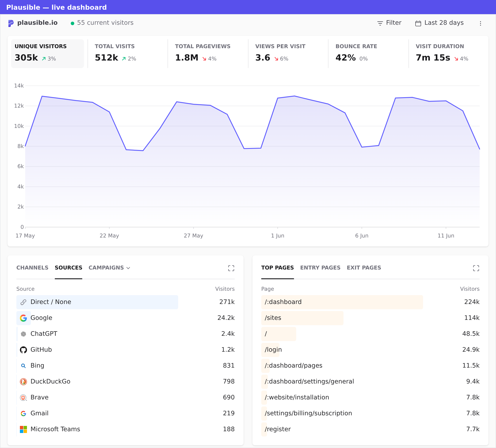Filter by Direct / None source
This screenshot has width=496, height=448.
click(126, 302)
